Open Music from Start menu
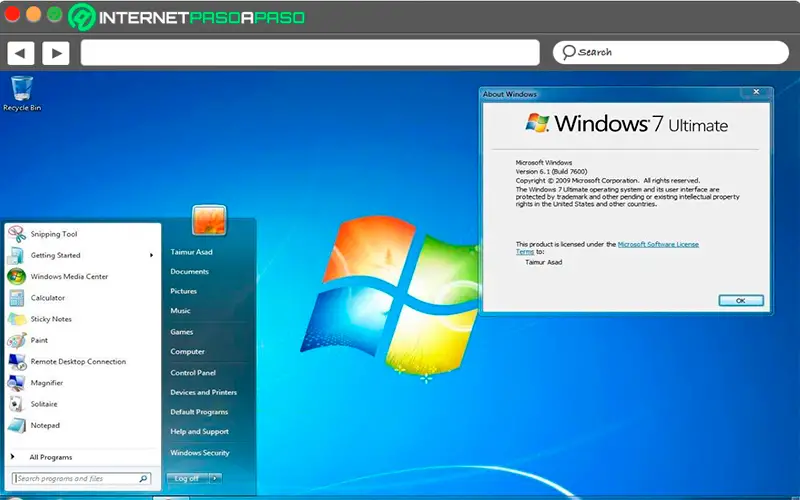The width and height of the screenshot is (800, 500). 180,310
